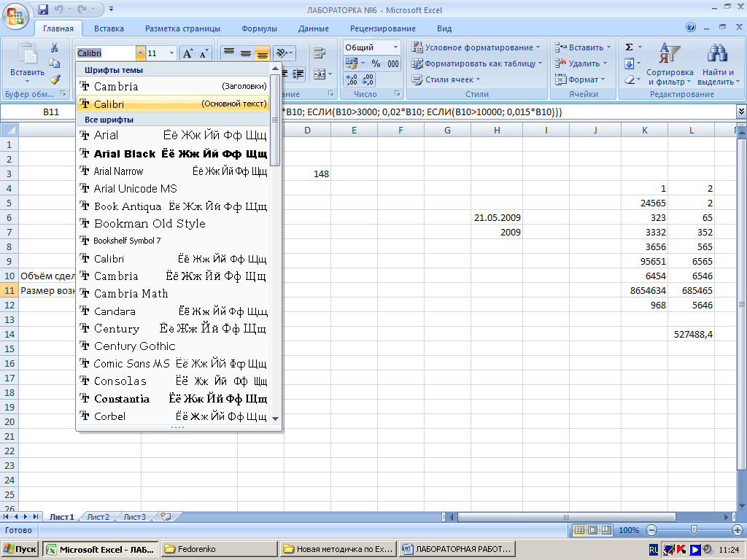Screen dimensions: 747x560
Task: Open the Формат cells dropdown
Action: coord(580,79)
